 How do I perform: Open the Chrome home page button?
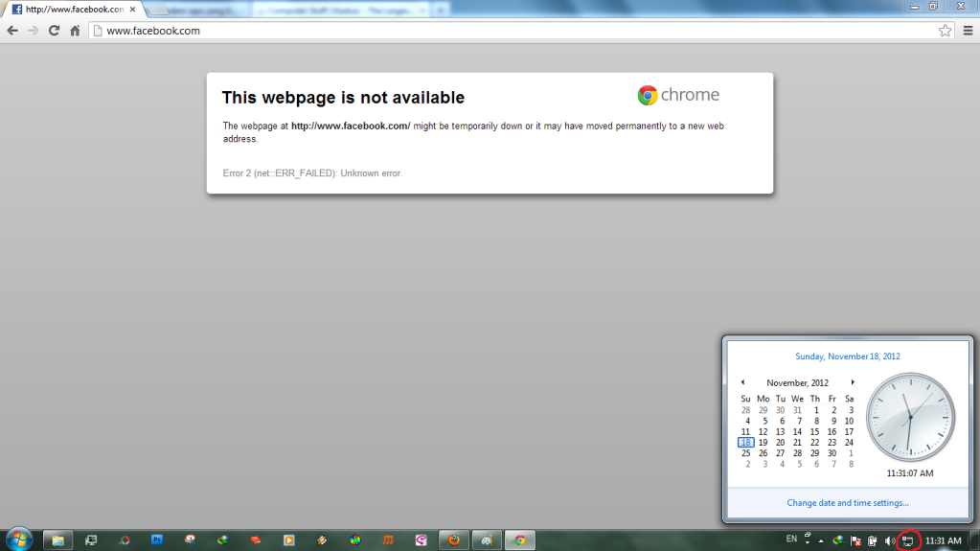pos(75,31)
